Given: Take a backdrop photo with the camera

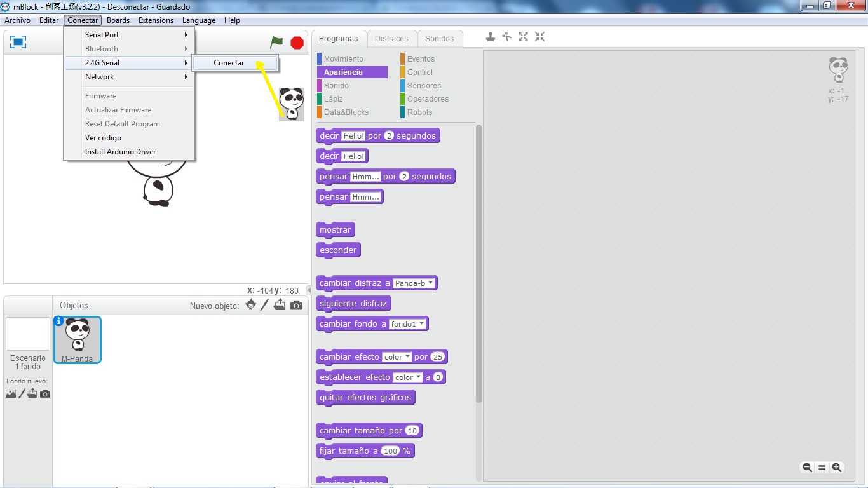Looking at the screenshot, I should pos(45,394).
